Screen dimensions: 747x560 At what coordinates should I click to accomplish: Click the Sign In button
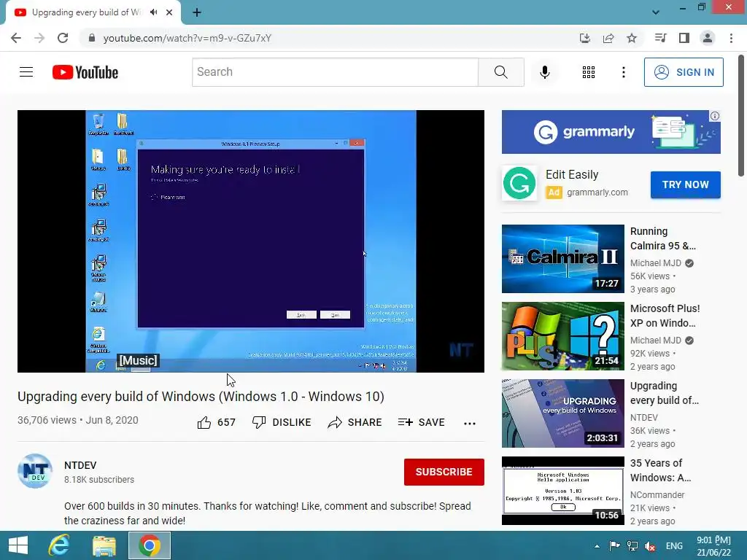pyautogui.click(x=684, y=72)
